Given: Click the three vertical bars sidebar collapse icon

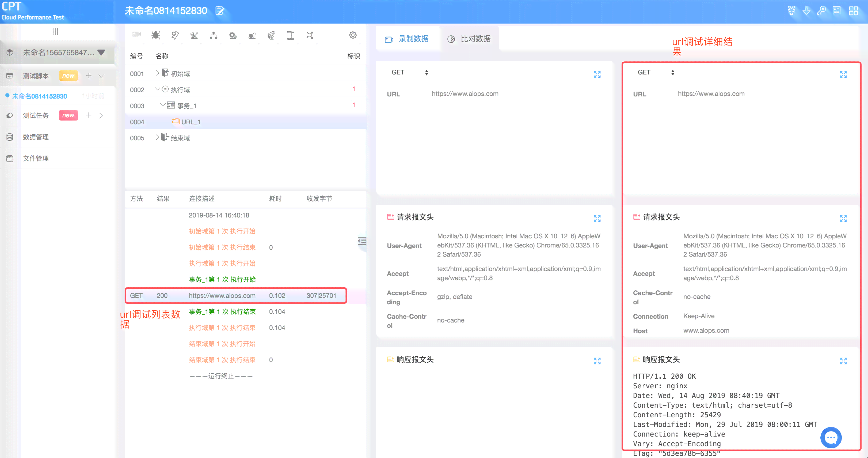Looking at the screenshot, I should click(55, 31).
